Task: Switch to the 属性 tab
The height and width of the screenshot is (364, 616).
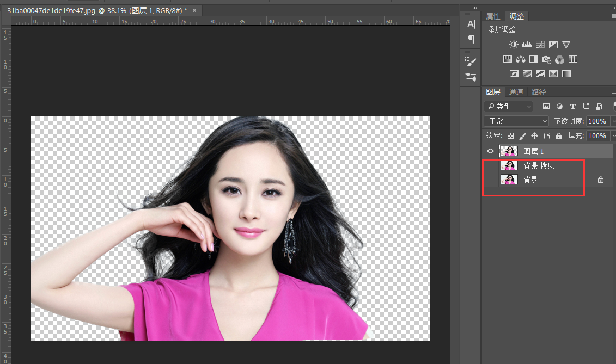Action: pyautogui.click(x=493, y=17)
